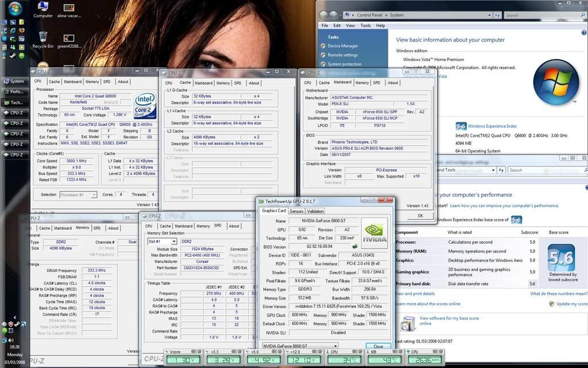Image resolution: width=588 pixels, height=368 pixels.
Task: Select the alina-vacar... image file on desktop
Action: point(69,10)
